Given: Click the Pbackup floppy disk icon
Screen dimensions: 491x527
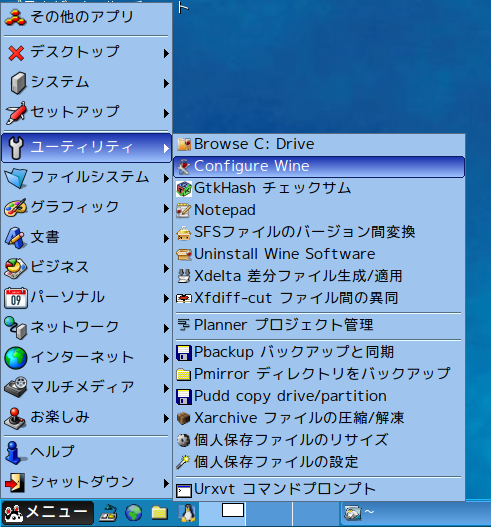Looking at the screenshot, I should point(184,353).
